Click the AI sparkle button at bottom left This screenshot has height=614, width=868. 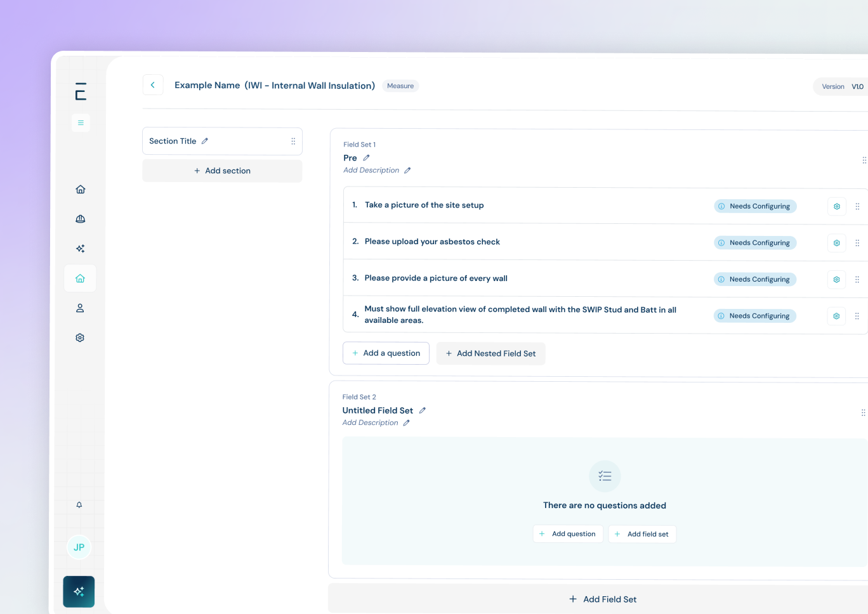click(79, 591)
